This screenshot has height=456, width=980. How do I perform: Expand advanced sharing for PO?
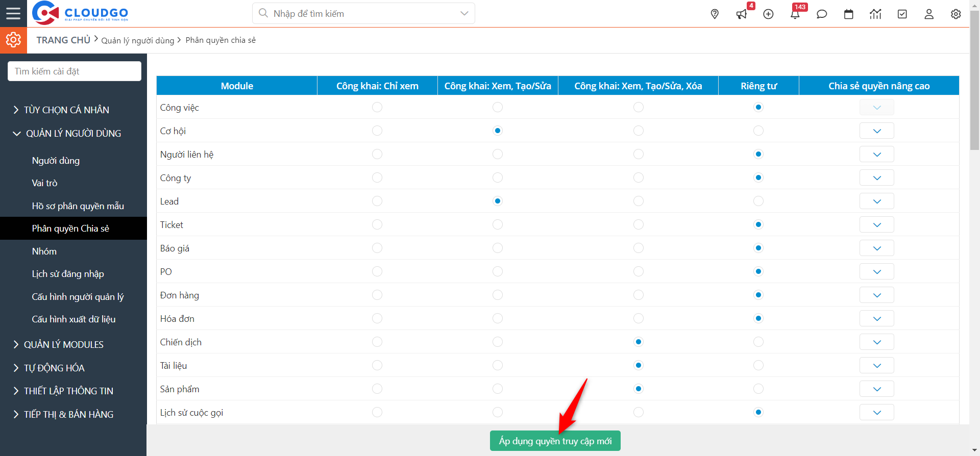click(877, 271)
